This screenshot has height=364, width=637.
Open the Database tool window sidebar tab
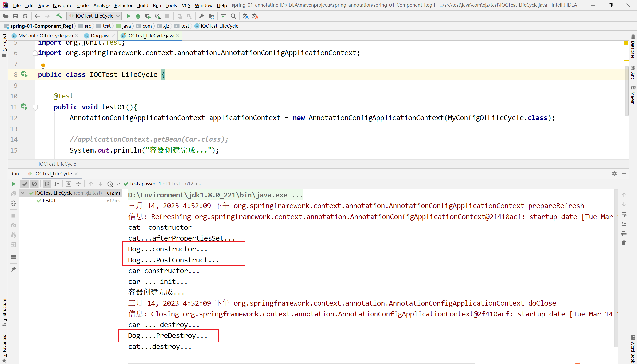633,47
